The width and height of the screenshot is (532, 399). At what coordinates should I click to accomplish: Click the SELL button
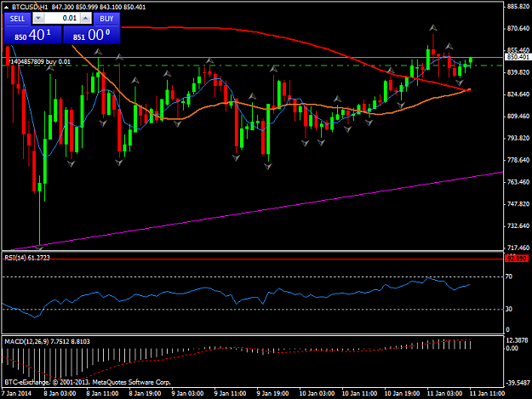[17, 19]
